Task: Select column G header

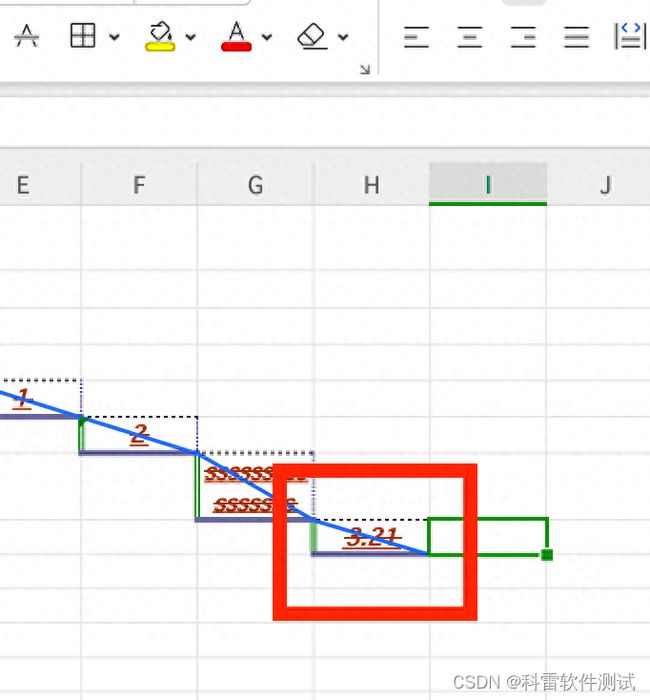Action: click(255, 184)
